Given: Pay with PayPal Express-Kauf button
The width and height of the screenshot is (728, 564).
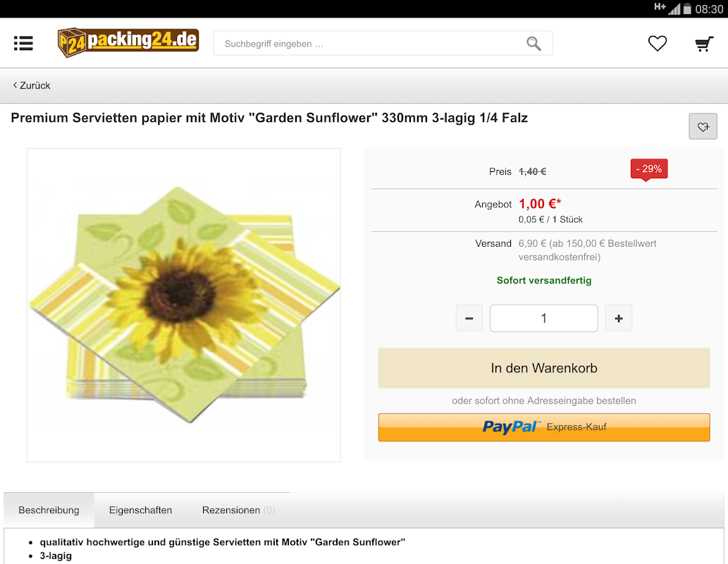Looking at the screenshot, I should click(543, 427).
